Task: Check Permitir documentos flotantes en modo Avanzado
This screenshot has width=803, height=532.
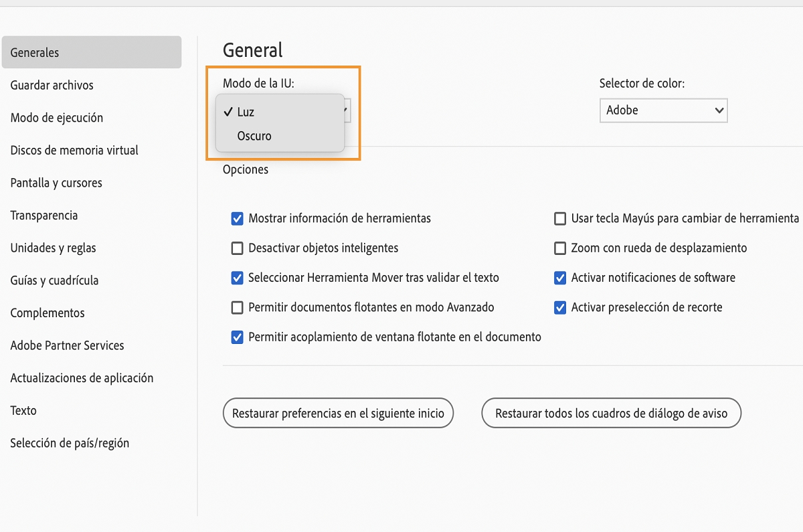Action: pyautogui.click(x=237, y=308)
